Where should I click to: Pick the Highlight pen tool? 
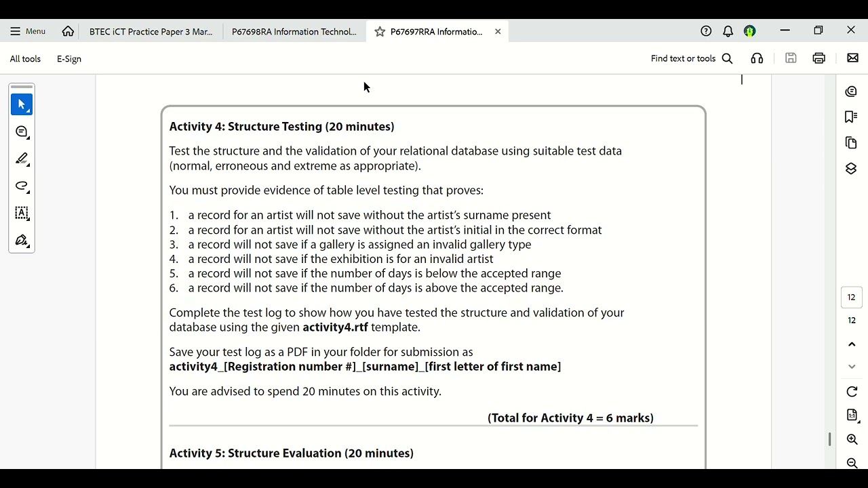[22, 159]
